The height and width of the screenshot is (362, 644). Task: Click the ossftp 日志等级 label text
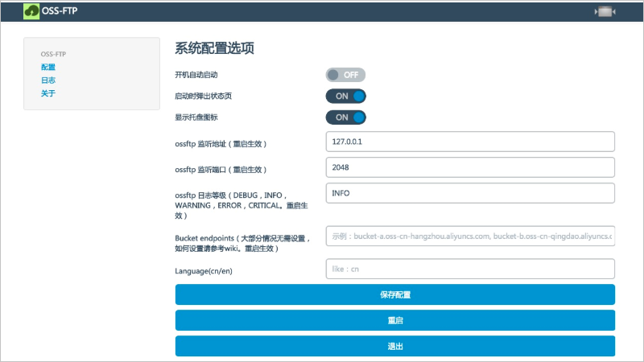coord(242,205)
